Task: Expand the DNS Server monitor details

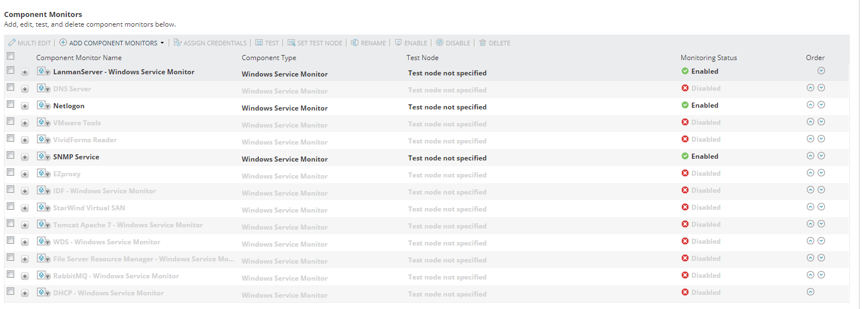Action: [25, 90]
